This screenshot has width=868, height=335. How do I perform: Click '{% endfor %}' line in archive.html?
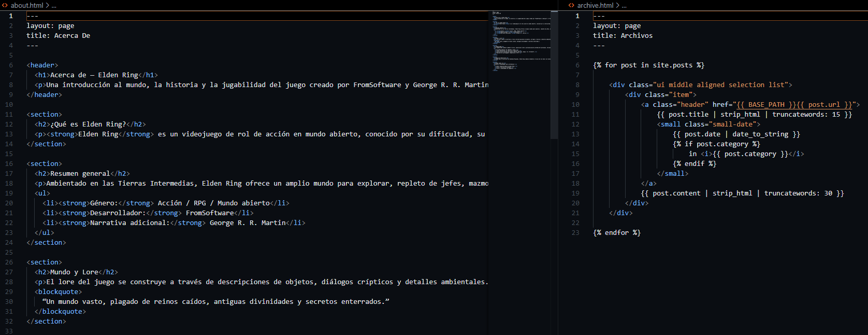click(617, 233)
